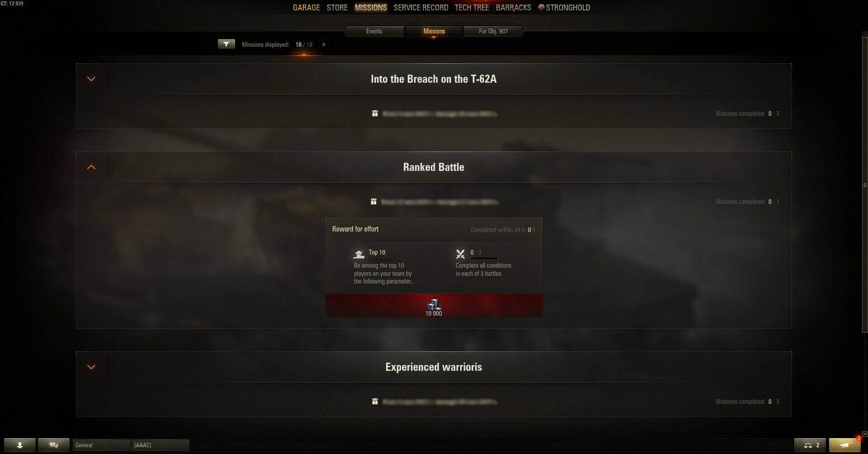Expand the Experienced warrioris section
868x454 pixels.
pyautogui.click(x=91, y=367)
